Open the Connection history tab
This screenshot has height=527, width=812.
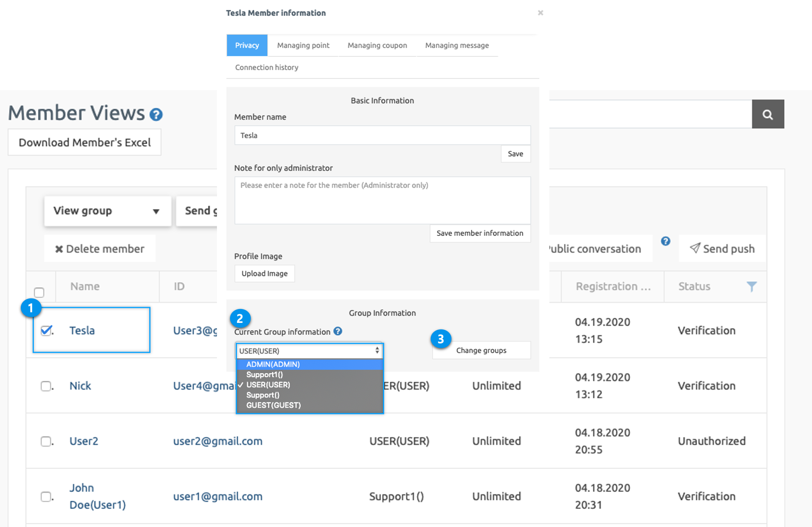[x=266, y=67]
